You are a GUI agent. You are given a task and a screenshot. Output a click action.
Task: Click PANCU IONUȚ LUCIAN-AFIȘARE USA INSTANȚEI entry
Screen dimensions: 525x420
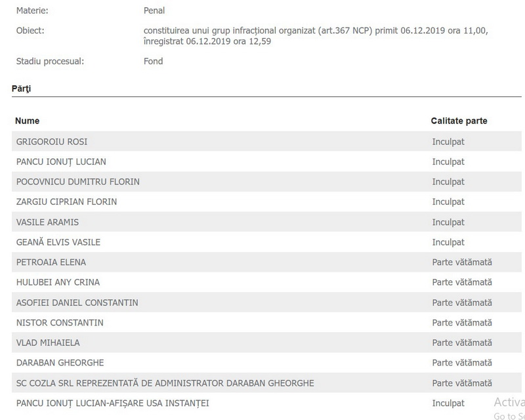[112, 403]
